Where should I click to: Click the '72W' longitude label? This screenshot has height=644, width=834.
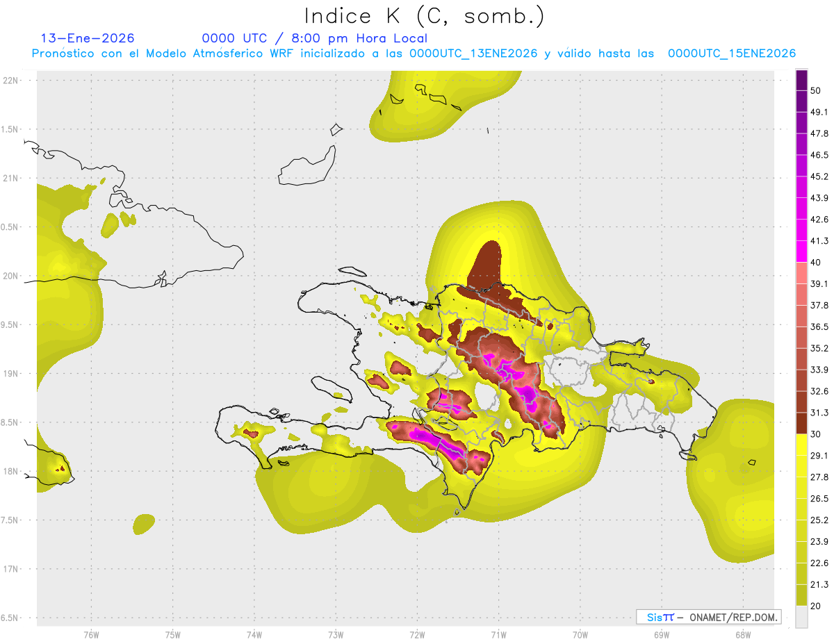tap(417, 634)
